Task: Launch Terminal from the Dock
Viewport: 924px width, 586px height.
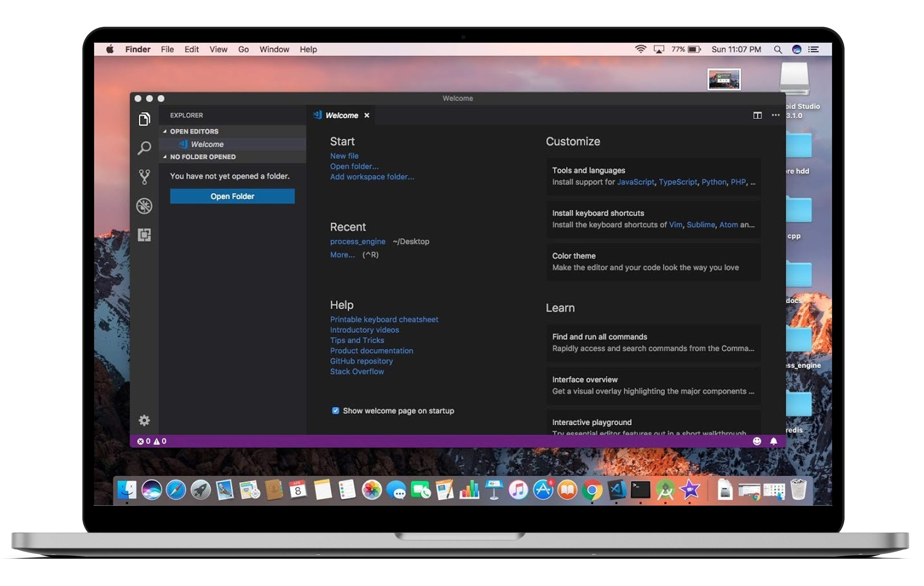Action: point(640,490)
